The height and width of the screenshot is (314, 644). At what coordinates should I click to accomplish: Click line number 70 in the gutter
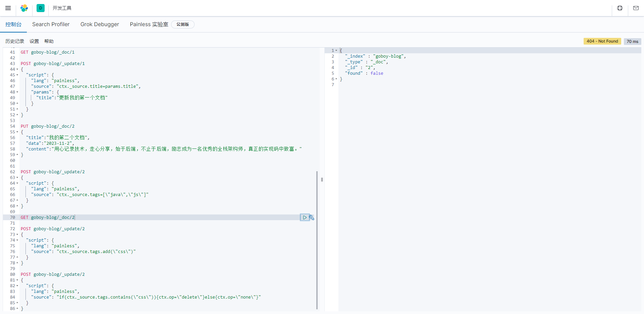[x=12, y=217]
